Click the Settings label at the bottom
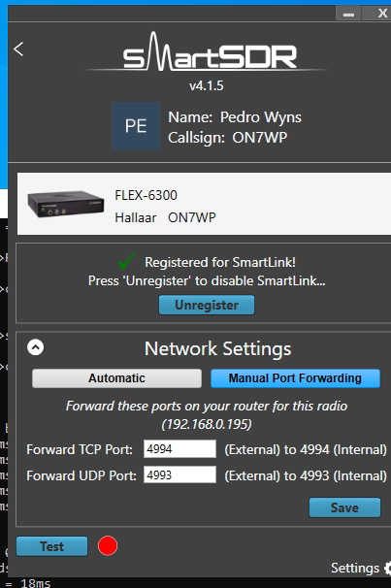This screenshot has height=588, width=391. pyautogui.click(x=355, y=569)
